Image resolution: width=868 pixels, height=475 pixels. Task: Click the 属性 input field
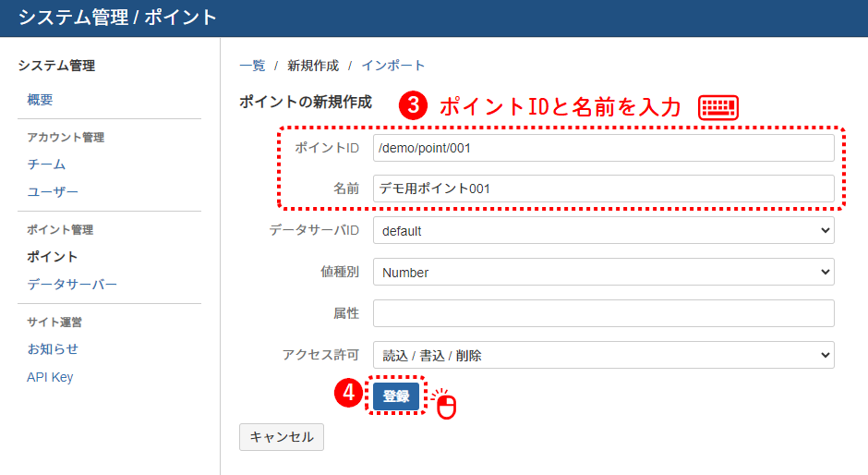pos(603,313)
